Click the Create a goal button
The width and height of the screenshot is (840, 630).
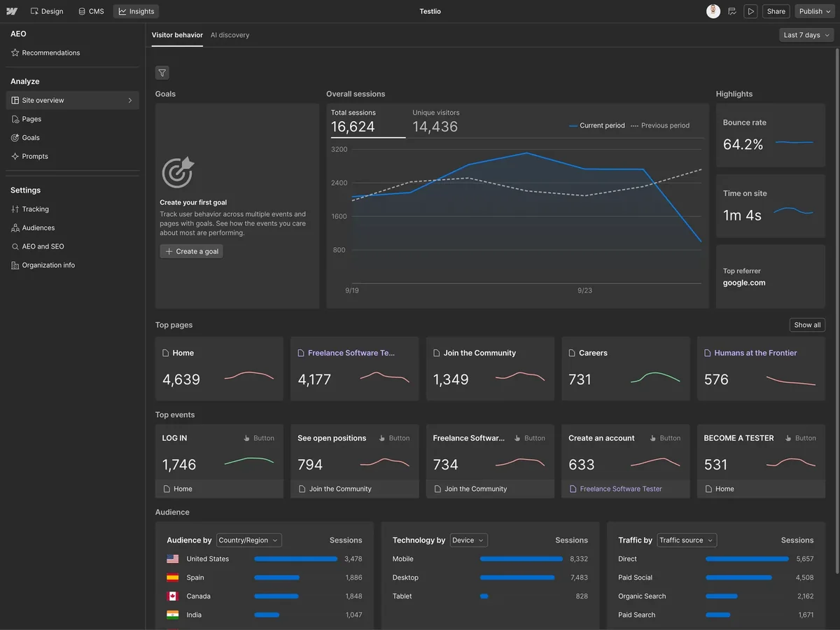point(191,251)
